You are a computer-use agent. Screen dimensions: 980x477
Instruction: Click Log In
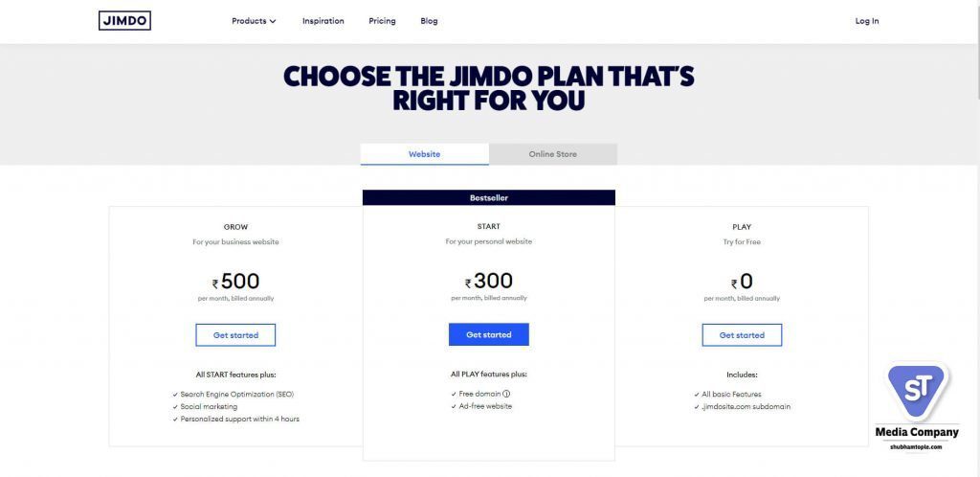tap(867, 21)
